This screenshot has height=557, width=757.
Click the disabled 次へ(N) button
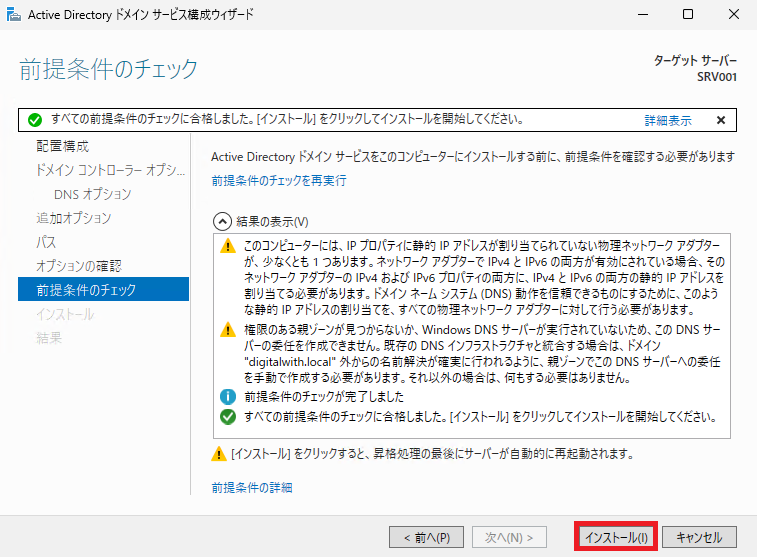509,537
